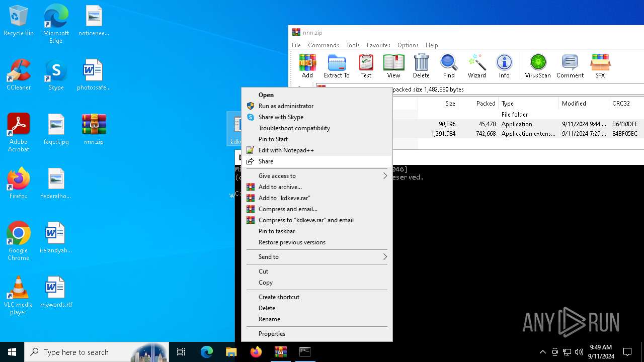This screenshot has width=644, height=362.
Task: Click the WinRAR Add toolbar icon
Action: (307, 66)
